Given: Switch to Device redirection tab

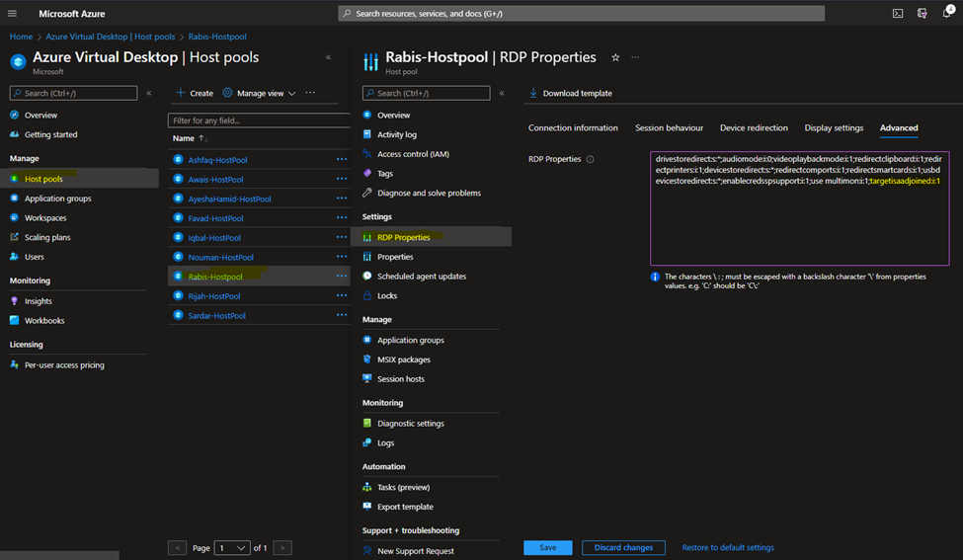Looking at the screenshot, I should 754,127.
